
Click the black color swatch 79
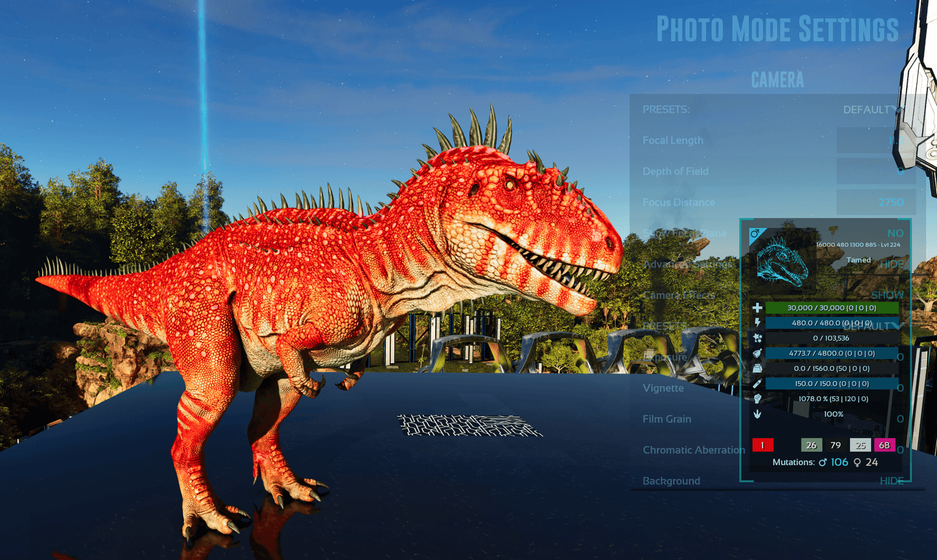(836, 445)
